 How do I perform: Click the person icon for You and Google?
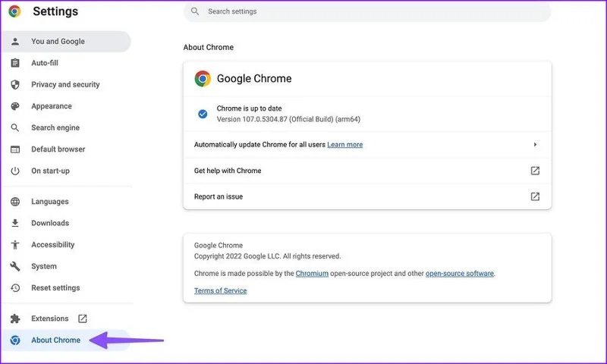pyautogui.click(x=15, y=42)
